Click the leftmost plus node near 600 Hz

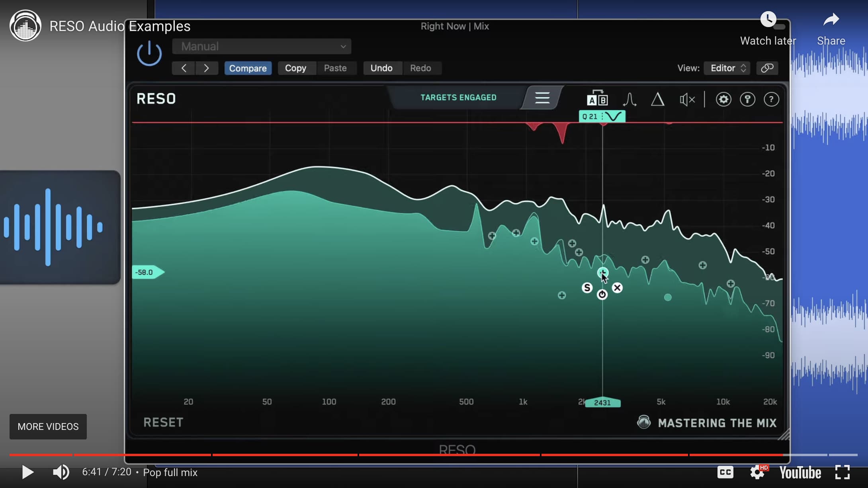click(x=492, y=236)
